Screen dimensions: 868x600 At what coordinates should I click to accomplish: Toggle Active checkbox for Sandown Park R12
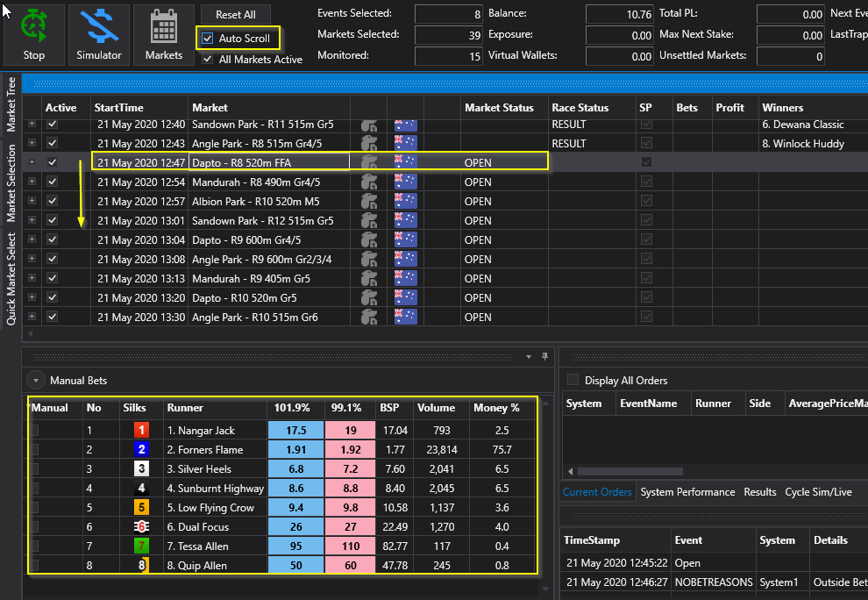[x=53, y=220]
